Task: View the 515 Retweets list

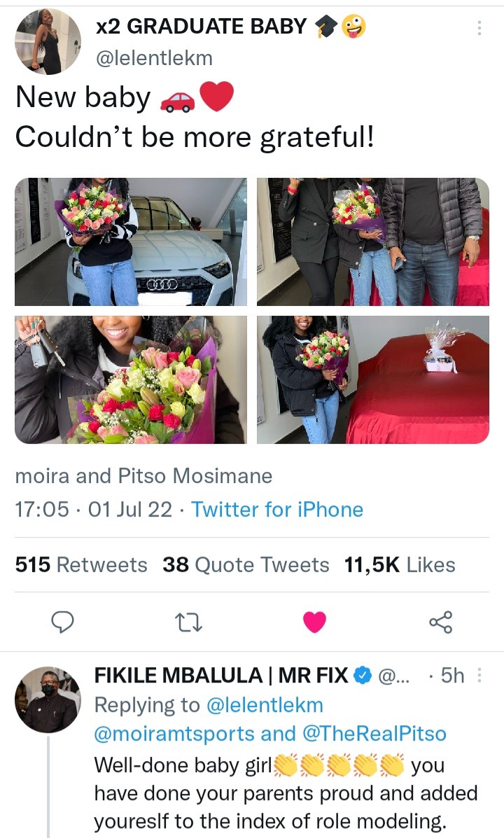Action: tap(81, 565)
